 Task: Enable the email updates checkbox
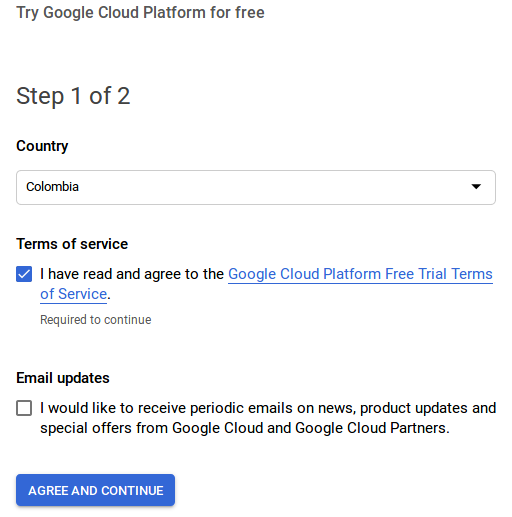pyautogui.click(x=24, y=408)
